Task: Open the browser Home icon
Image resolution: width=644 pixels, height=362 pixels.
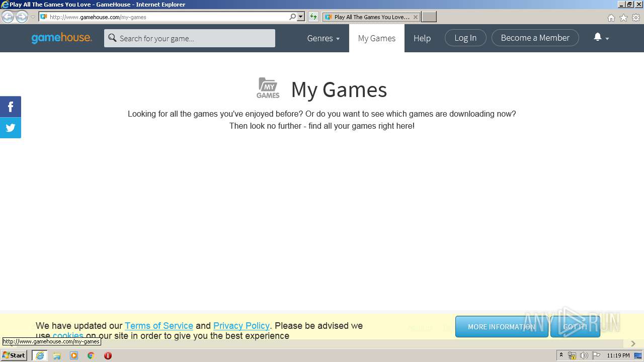Action: point(611,18)
